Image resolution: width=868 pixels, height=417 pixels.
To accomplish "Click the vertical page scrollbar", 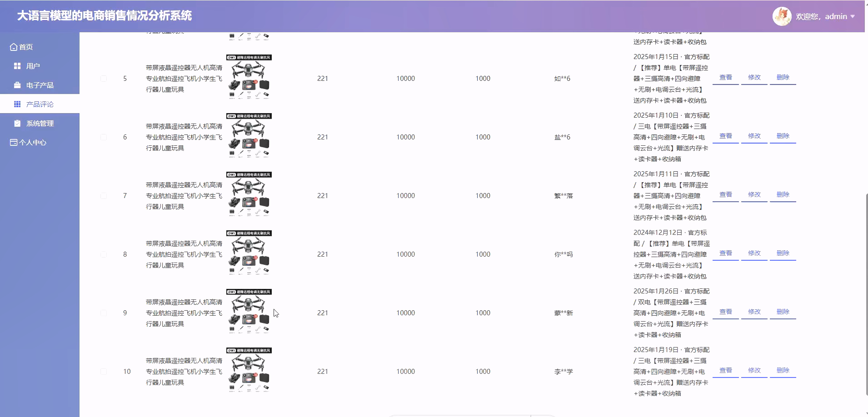I will [x=866, y=295].
